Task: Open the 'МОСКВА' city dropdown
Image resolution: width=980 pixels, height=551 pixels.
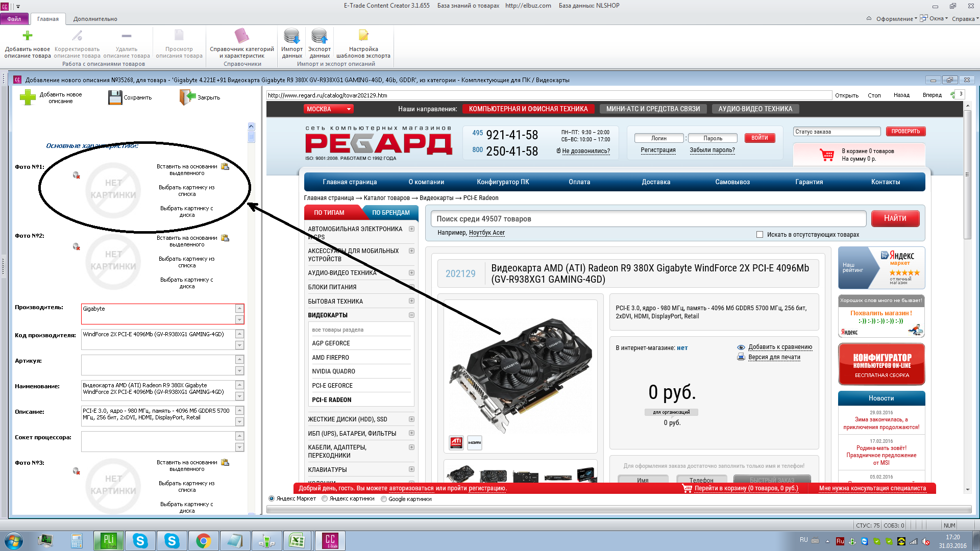Action: click(329, 109)
